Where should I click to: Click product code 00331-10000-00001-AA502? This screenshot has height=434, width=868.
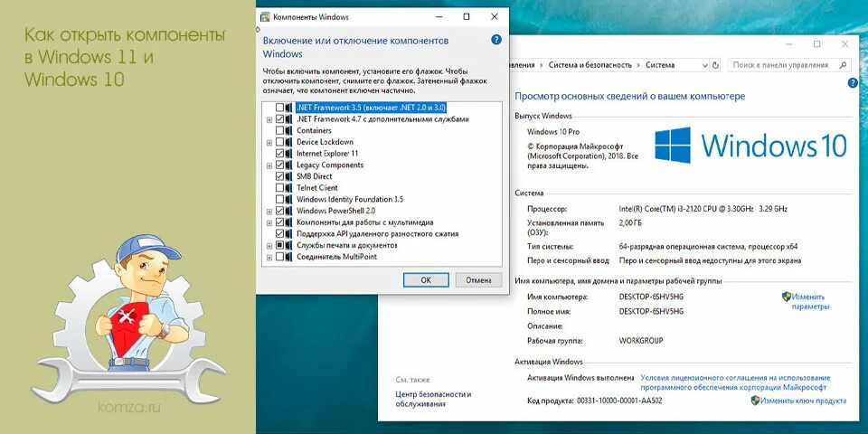tap(618, 401)
